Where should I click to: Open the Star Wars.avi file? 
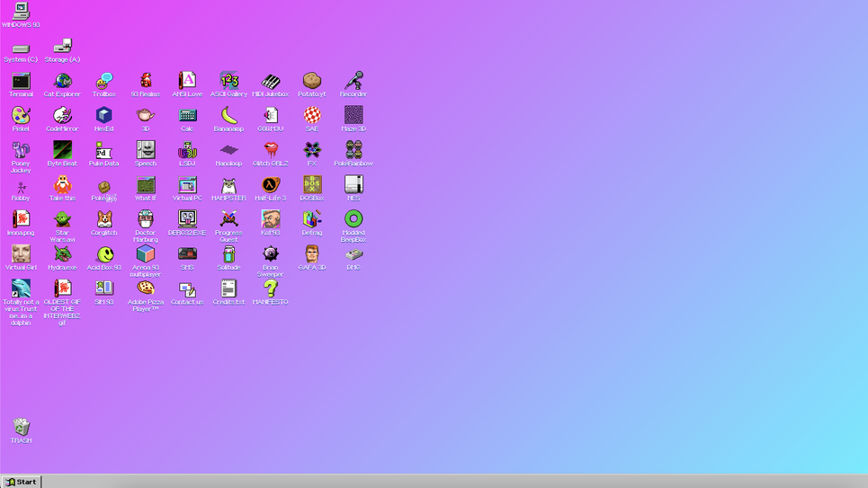62,220
